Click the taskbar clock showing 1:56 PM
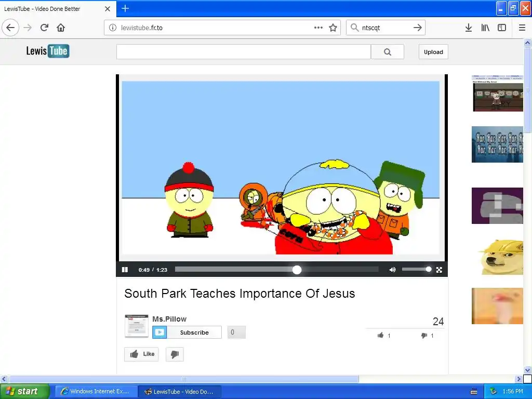532x399 pixels. pos(513,392)
